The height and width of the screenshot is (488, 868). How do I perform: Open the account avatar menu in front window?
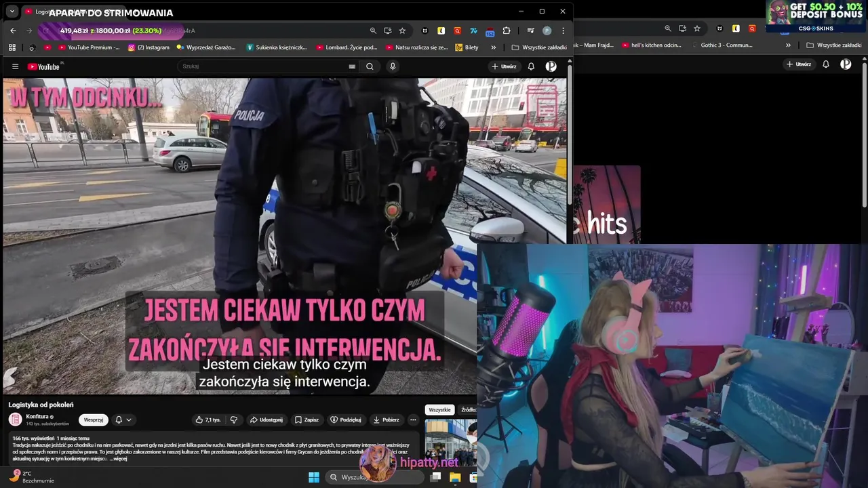(551, 66)
